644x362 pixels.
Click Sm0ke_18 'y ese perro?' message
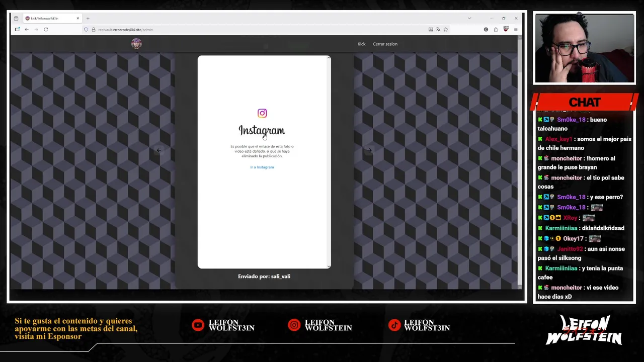pyautogui.click(x=581, y=197)
